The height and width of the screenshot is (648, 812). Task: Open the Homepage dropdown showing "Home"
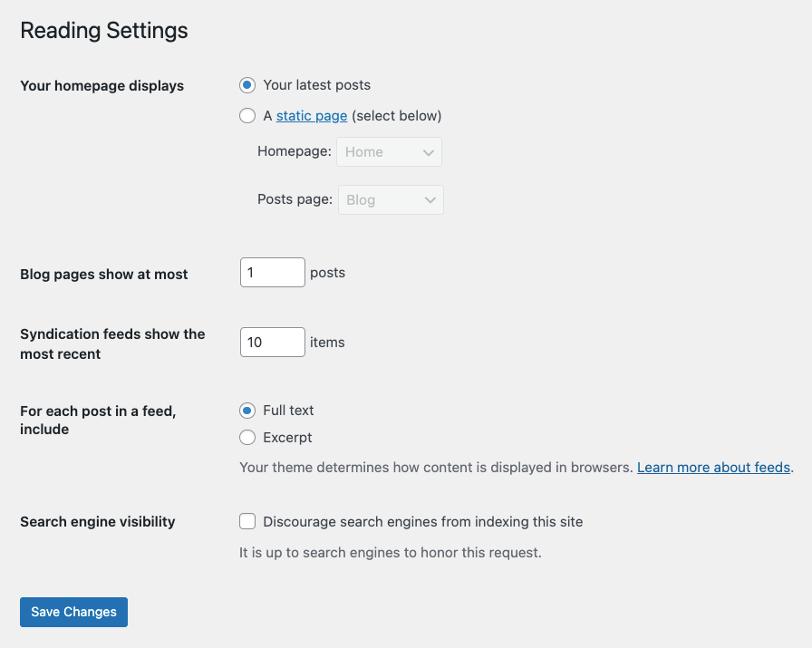click(x=389, y=151)
